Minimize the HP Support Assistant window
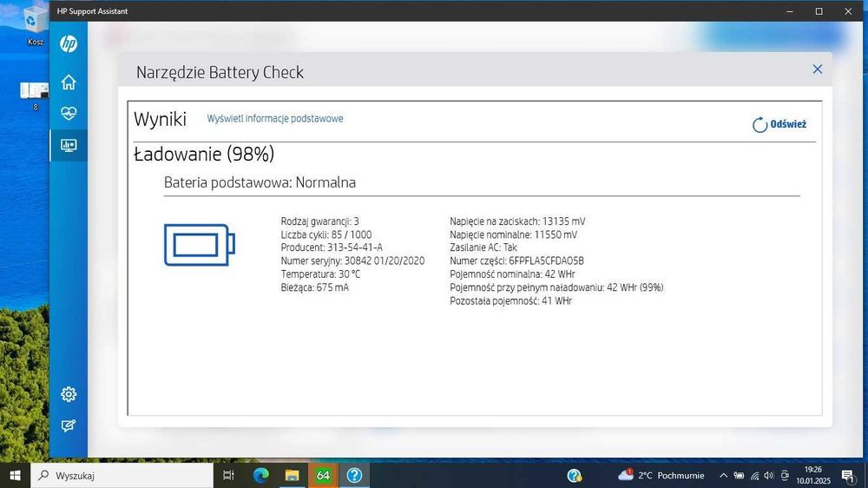This screenshot has width=868, height=488. pos(790,11)
